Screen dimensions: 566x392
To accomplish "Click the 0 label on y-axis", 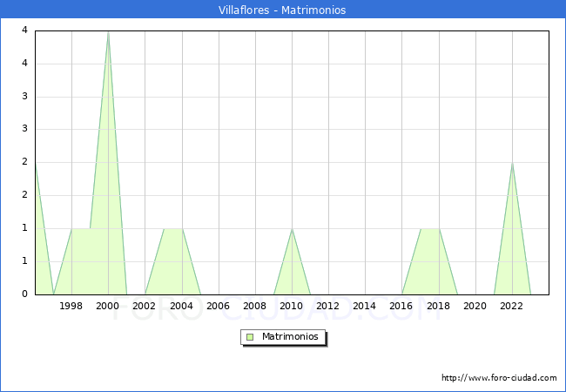I will pyautogui.click(x=24, y=294).
